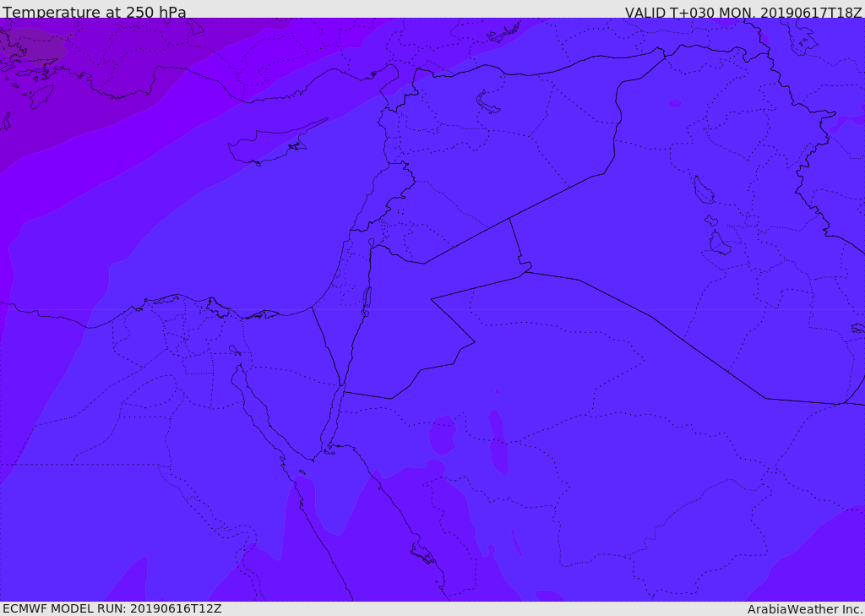Screen dimensions: 865x616
Task: Click the 'Temperature at 250 hPa' title text
Action: (95, 12)
